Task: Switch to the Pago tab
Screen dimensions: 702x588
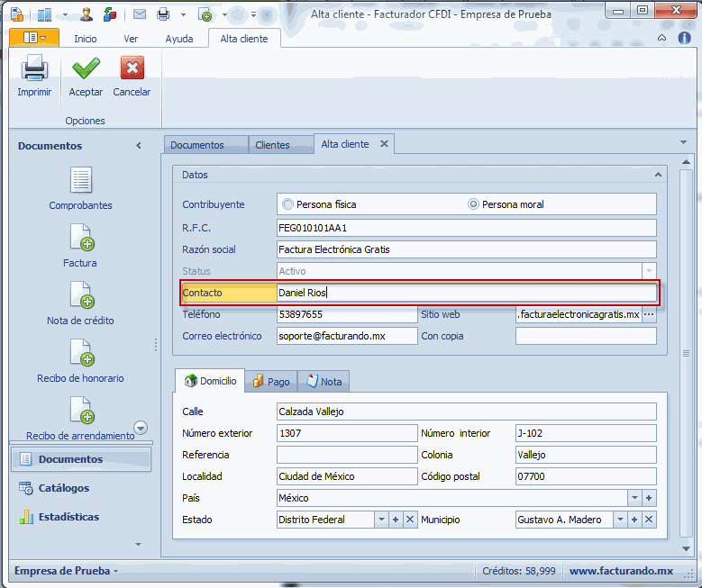Action: pos(270,382)
